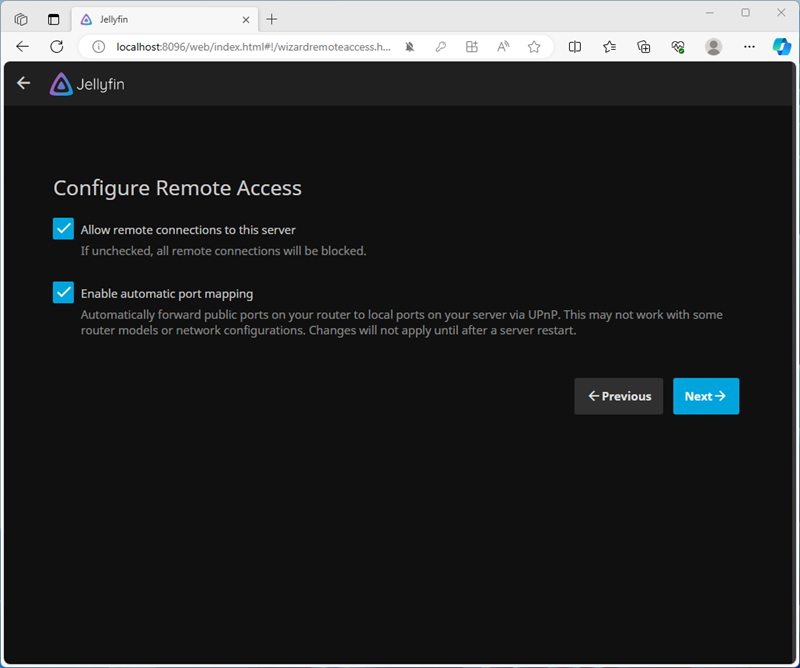Toggle split screen view icon
This screenshot has width=800, height=668.
coord(575,47)
